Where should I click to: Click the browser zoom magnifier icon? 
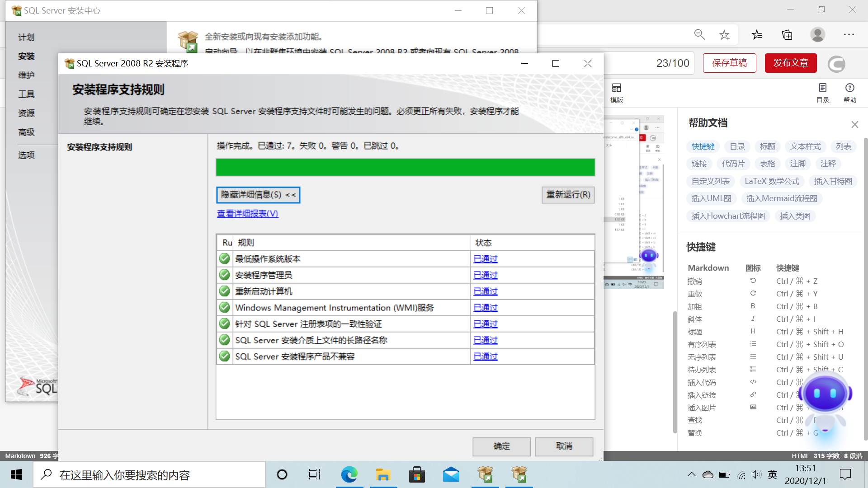699,35
